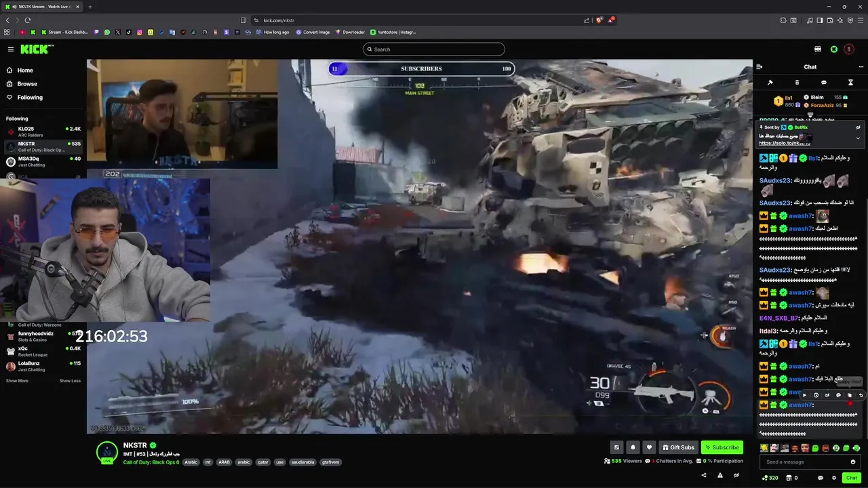Expand list with Show More
The image size is (868, 488).
click(x=17, y=381)
